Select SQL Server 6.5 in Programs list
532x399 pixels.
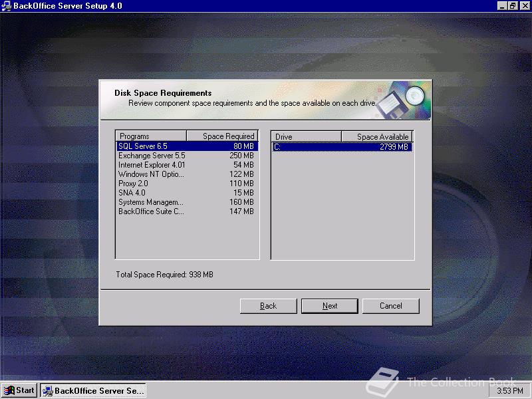(188, 146)
